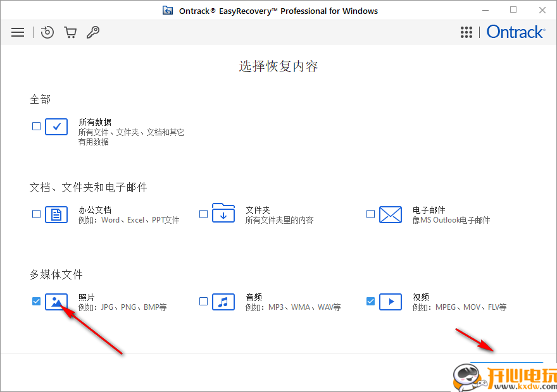The image size is (557, 392).
Task: Open the apps grid icon near the Ontrack logo
Action: pyautogui.click(x=466, y=32)
